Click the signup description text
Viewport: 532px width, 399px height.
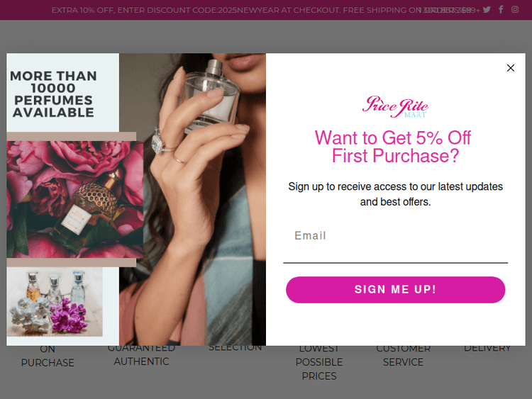coord(395,194)
